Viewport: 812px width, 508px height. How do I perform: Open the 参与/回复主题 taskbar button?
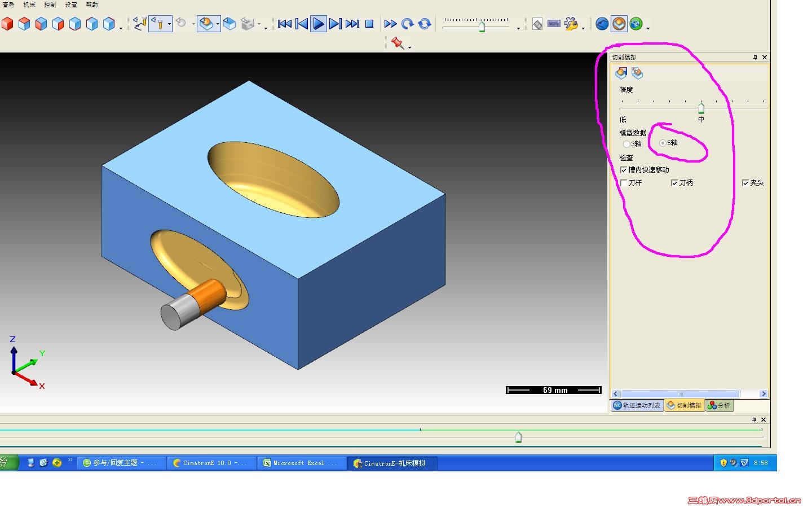pyautogui.click(x=121, y=463)
